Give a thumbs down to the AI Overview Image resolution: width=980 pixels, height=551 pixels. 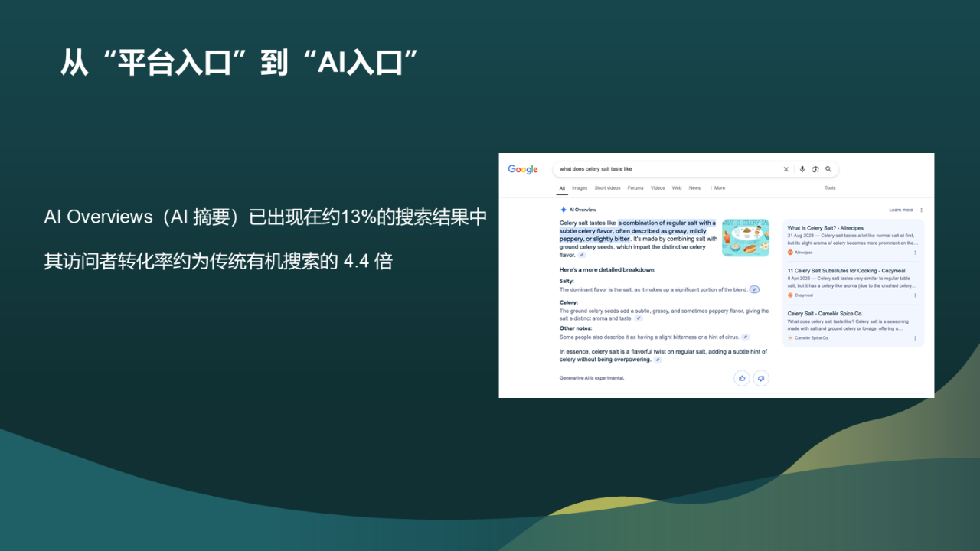pyautogui.click(x=759, y=377)
